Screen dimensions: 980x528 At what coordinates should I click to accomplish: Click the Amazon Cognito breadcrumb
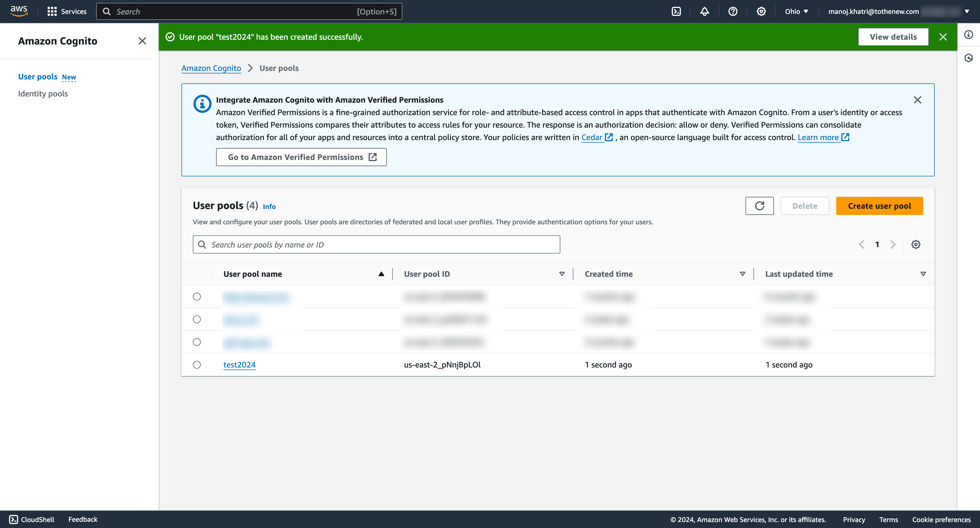tap(211, 68)
